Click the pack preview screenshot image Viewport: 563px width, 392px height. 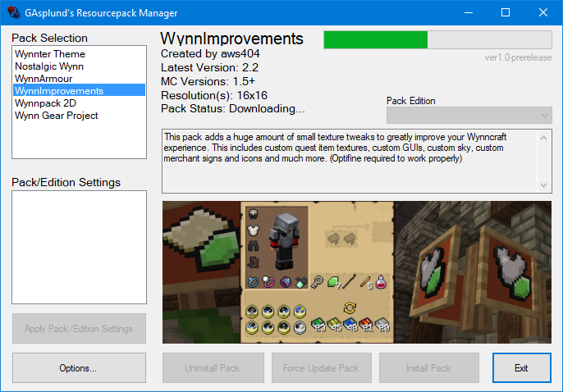point(357,272)
